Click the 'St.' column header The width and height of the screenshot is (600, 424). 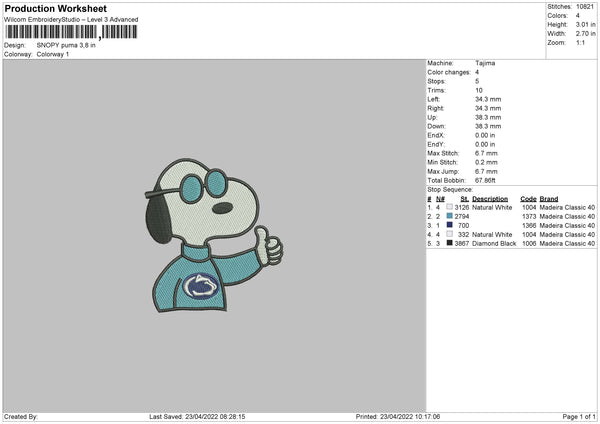(x=465, y=199)
